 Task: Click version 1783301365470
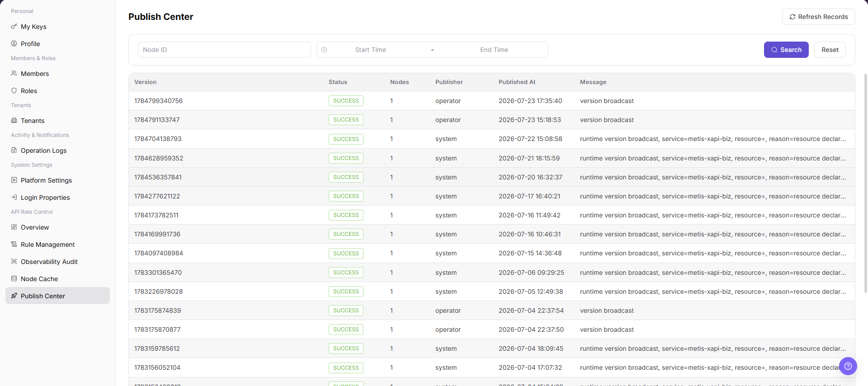coord(158,273)
